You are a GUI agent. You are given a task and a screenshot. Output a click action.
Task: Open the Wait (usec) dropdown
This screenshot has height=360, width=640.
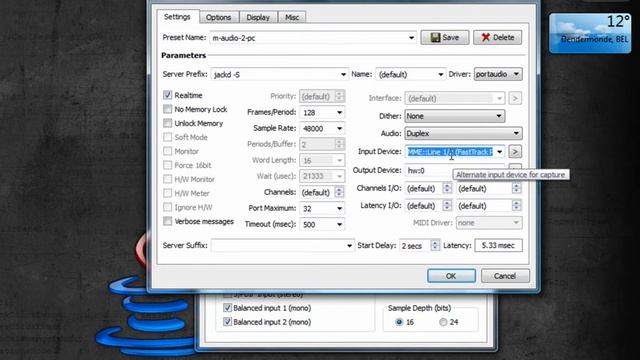[x=322, y=176]
